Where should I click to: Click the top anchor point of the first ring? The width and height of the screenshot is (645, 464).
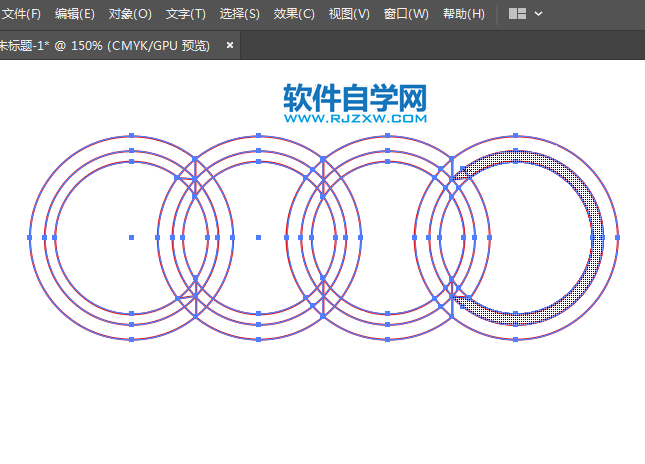[132, 135]
